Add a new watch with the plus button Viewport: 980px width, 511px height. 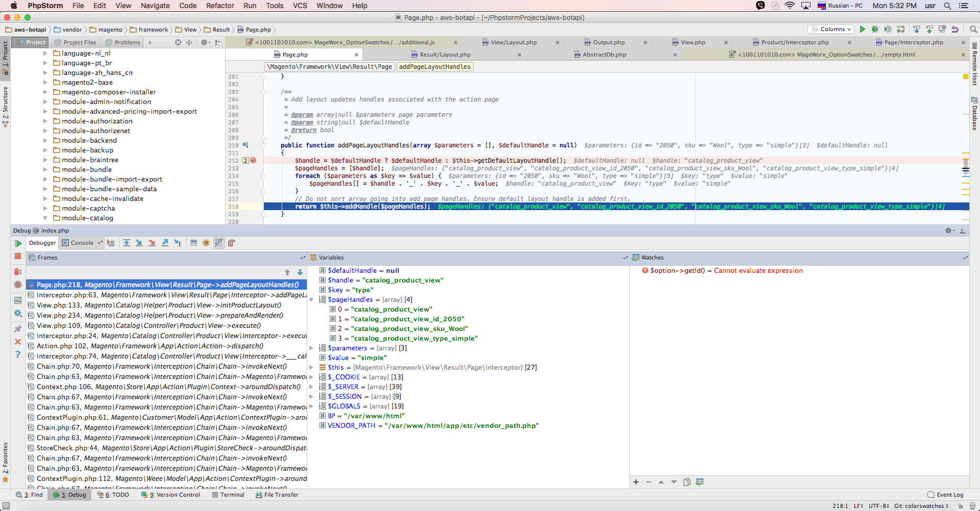tap(636, 481)
